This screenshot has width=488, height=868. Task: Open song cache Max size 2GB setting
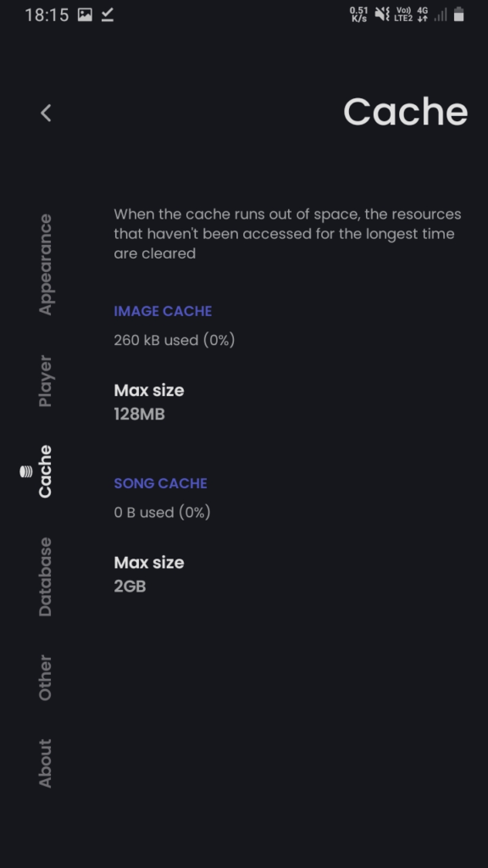tap(291, 574)
